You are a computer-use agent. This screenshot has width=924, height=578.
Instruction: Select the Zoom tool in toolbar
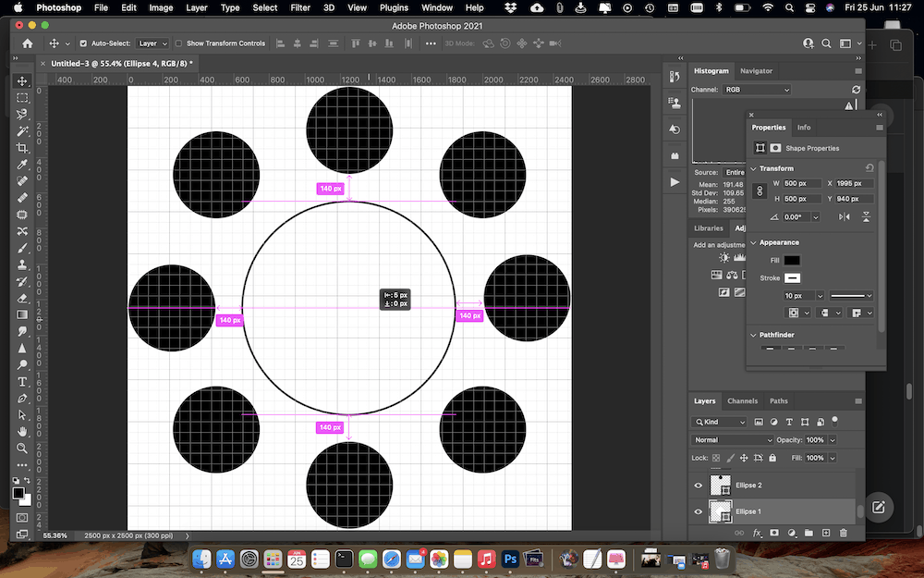pyautogui.click(x=22, y=448)
